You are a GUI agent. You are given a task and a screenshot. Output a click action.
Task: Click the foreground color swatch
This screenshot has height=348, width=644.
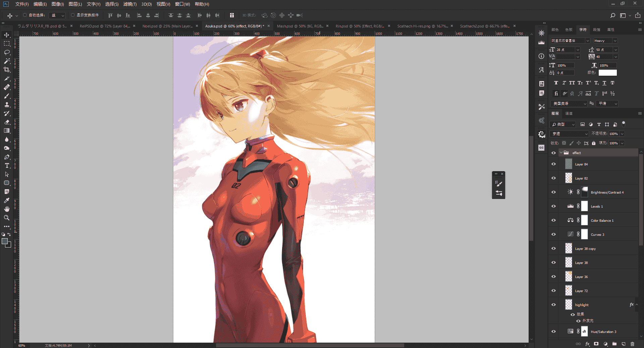coord(5,241)
